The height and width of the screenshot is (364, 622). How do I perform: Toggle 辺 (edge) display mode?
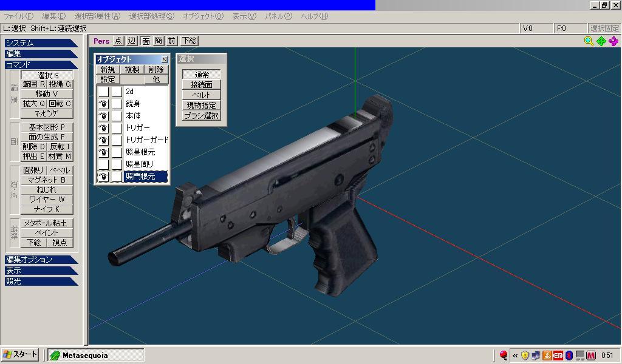[x=132, y=41]
